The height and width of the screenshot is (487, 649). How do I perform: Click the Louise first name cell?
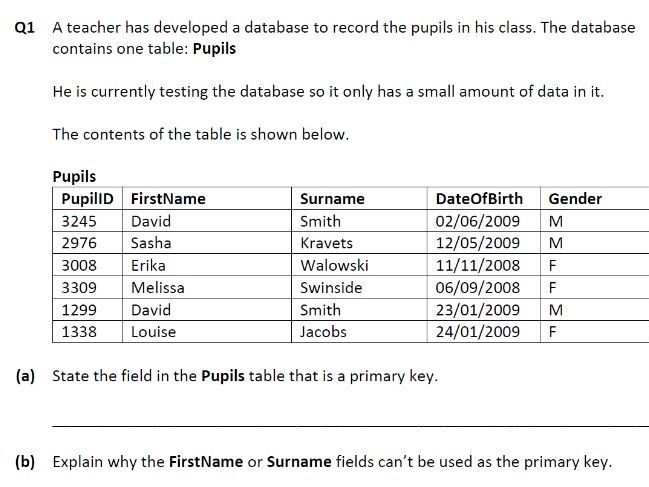pyautogui.click(x=153, y=332)
